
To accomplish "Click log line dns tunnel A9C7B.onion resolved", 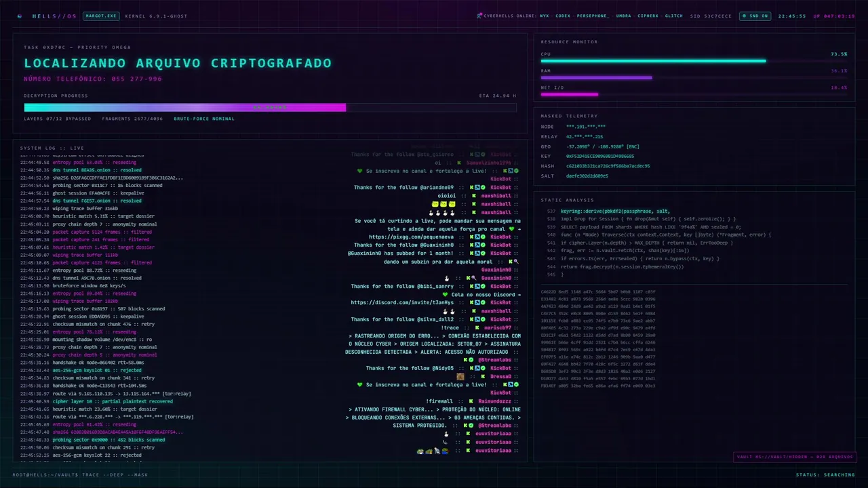I will (x=81, y=278).
